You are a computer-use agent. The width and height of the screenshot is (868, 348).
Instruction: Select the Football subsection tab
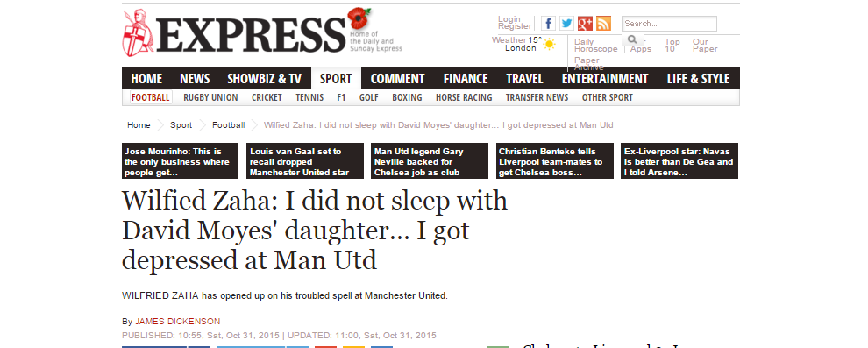151,97
